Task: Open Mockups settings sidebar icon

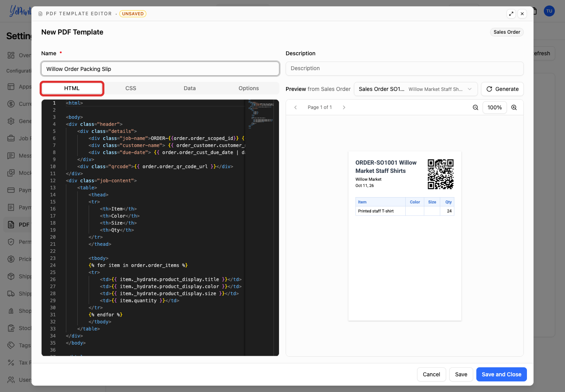Action: [11, 173]
